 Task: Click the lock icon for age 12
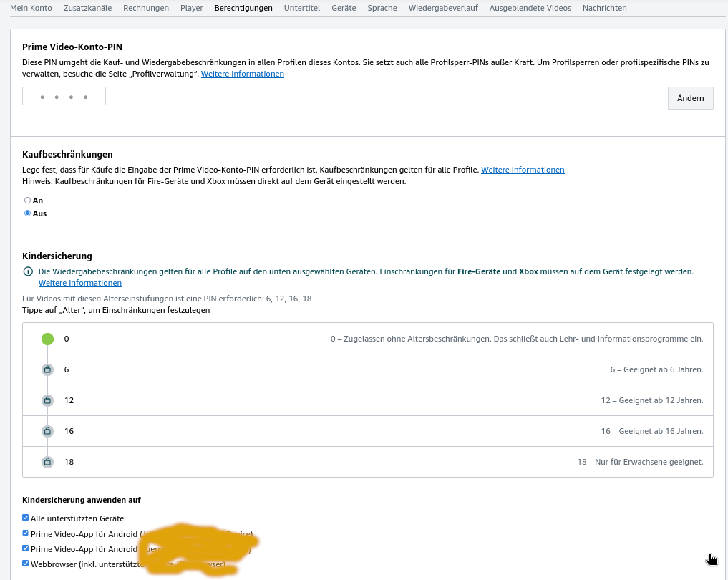(x=47, y=400)
